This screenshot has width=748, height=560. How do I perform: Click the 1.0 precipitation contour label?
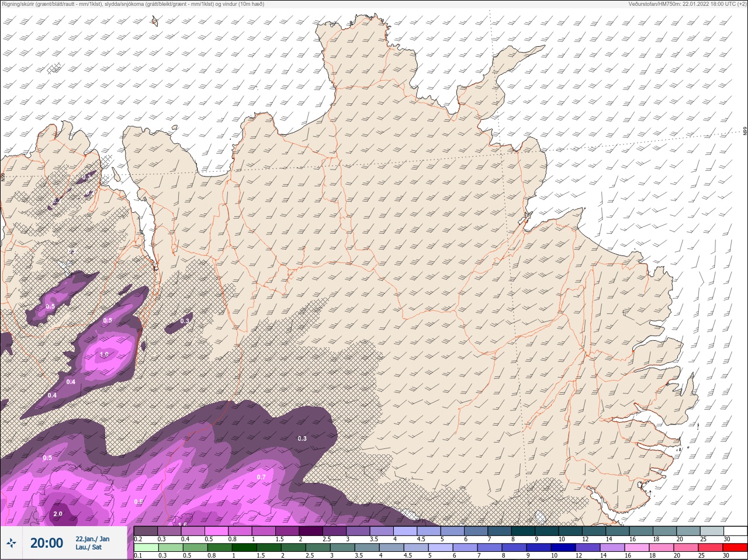[x=104, y=354]
